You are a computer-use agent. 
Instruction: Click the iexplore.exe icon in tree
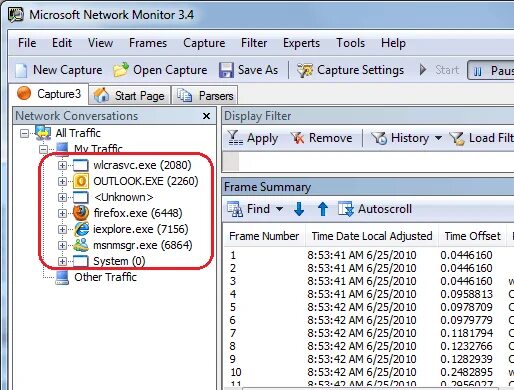[81, 229]
